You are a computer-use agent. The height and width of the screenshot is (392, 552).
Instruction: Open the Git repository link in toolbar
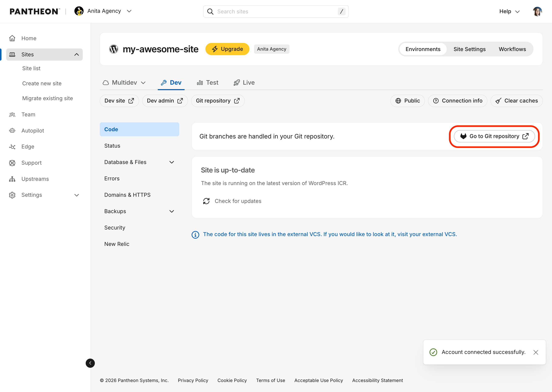218,101
